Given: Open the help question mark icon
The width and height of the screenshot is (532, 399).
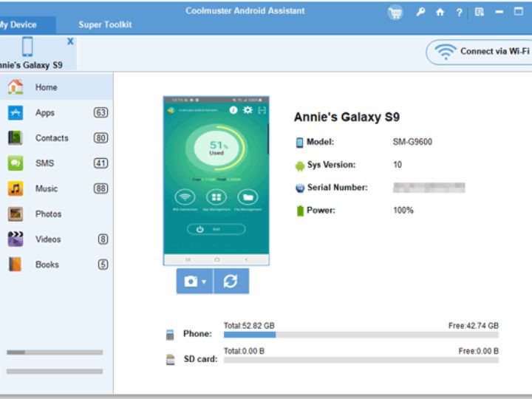Looking at the screenshot, I should [459, 13].
